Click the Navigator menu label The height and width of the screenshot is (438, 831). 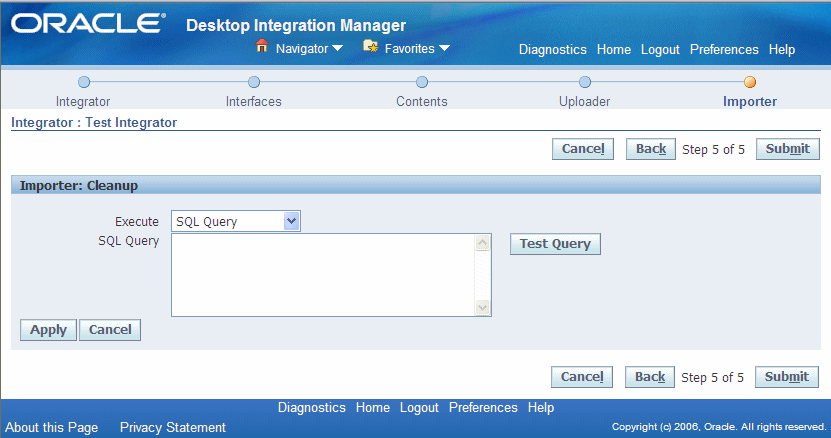click(302, 49)
